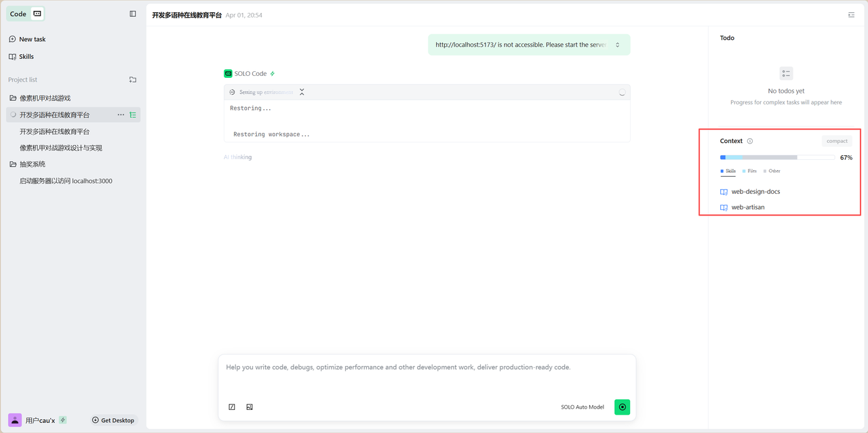
Task: Toggle the right panel via top-right icon
Action: (x=852, y=15)
